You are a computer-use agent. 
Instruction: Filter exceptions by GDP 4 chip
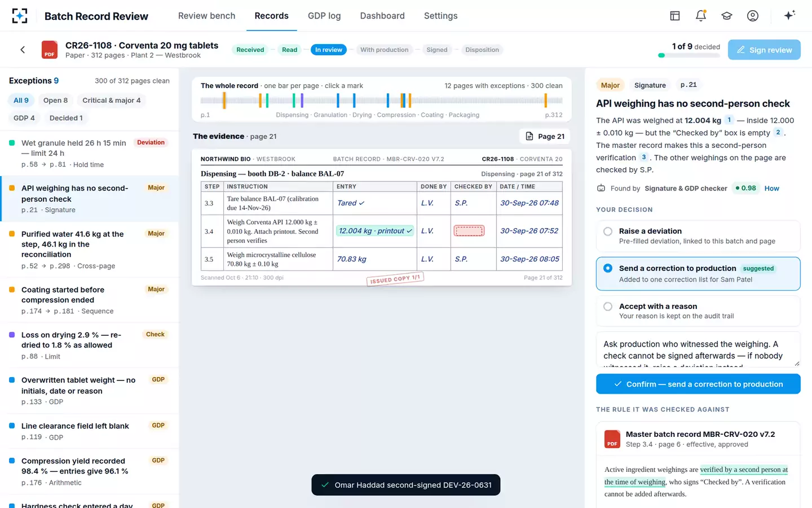tap(24, 118)
